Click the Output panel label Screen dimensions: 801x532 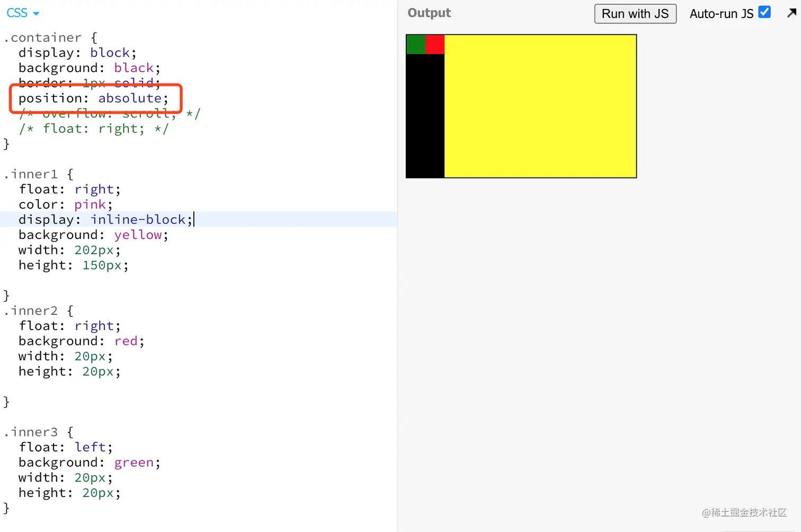coord(429,13)
